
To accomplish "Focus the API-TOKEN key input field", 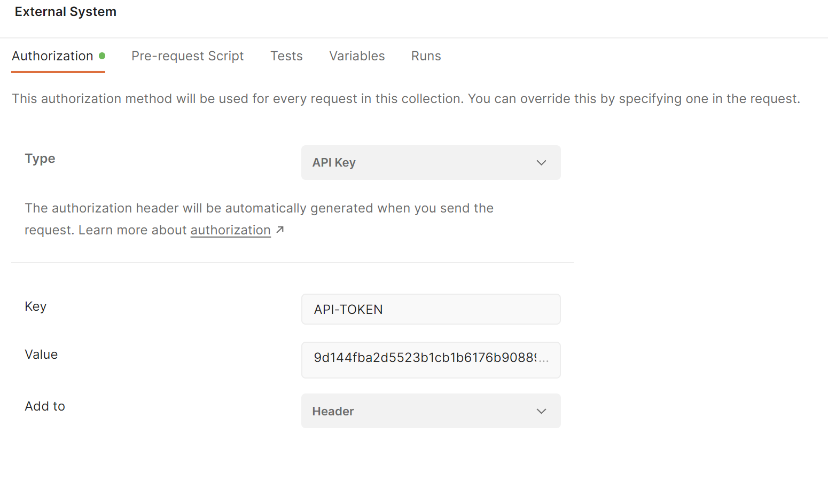I will [x=430, y=309].
